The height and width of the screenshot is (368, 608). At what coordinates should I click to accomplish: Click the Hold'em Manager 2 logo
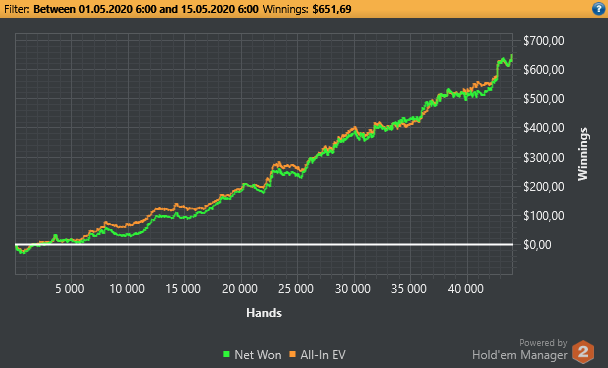(583, 352)
